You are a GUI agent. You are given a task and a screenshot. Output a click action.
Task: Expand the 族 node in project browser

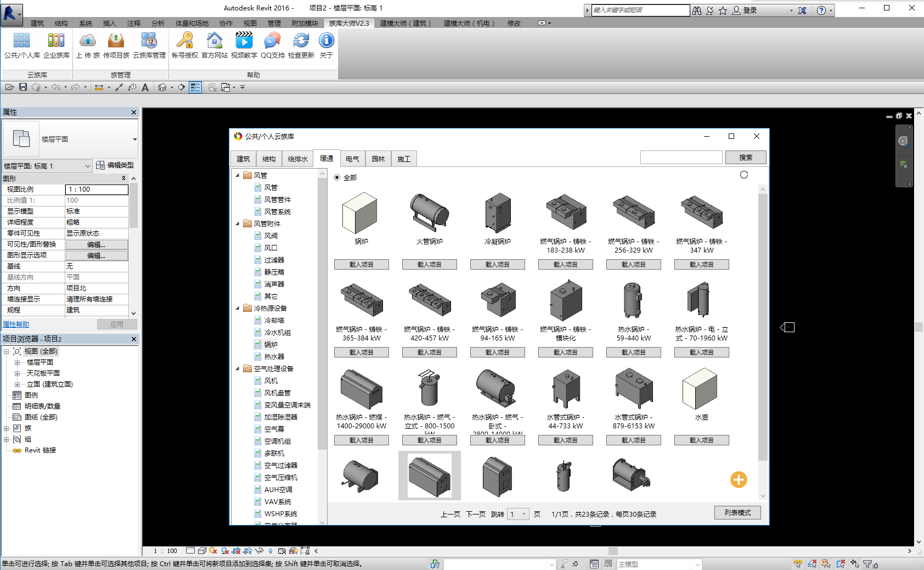tap(6, 428)
